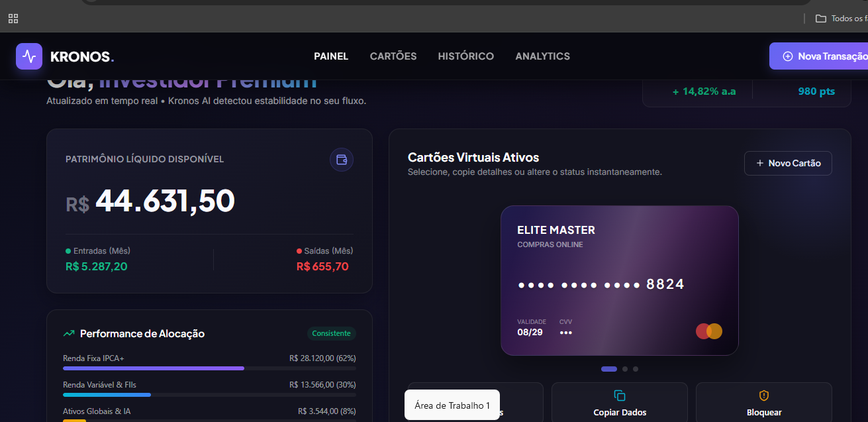The width and height of the screenshot is (868, 422).
Task: Click the Mastercard logo on the Elite Master card
Action: tap(709, 331)
